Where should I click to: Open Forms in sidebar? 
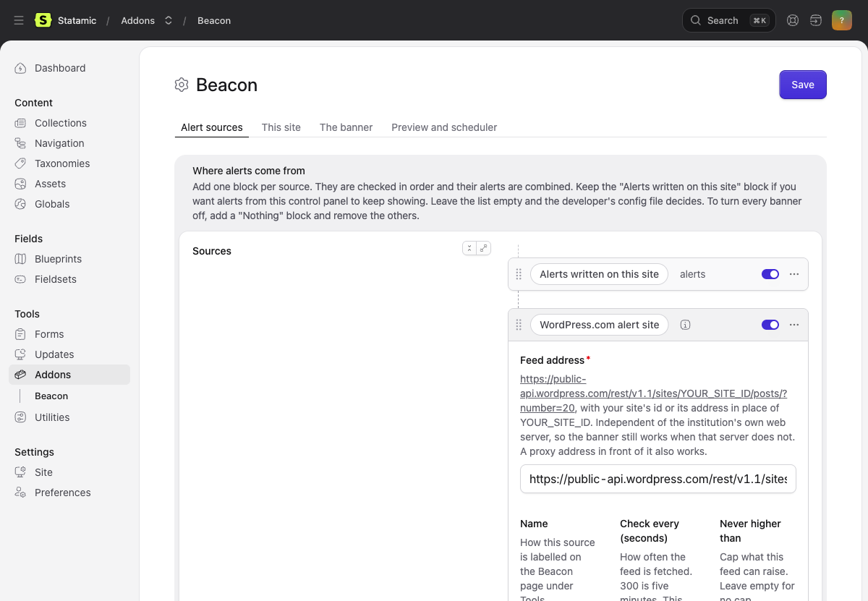[x=49, y=334]
